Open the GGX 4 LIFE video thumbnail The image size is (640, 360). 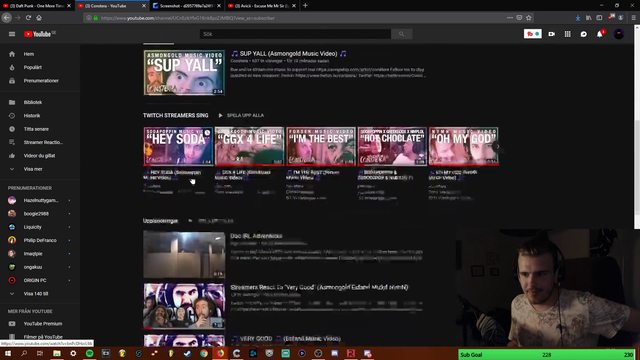tap(249, 146)
